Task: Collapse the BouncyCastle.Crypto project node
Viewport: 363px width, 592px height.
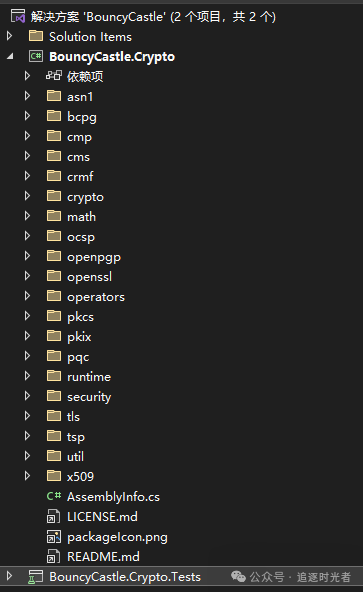Action: (10, 57)
